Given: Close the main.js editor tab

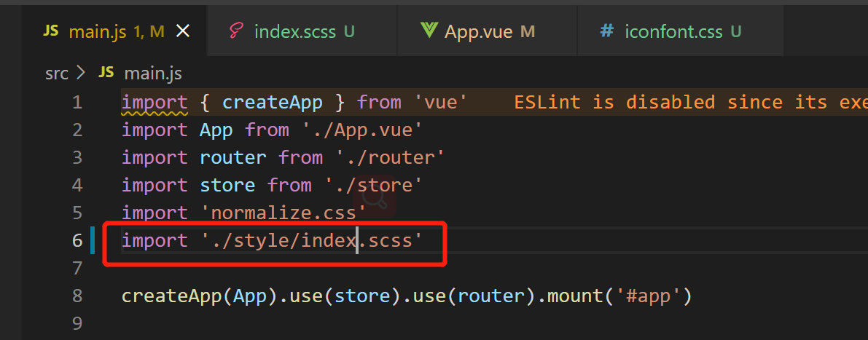Looking at the screenshot, I should click(183, 31).
